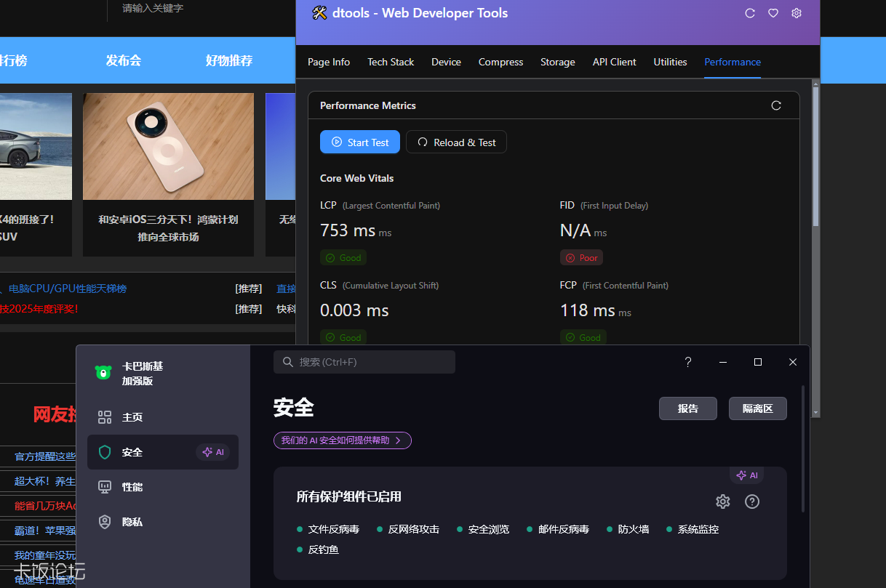Open the API Client tab

pyautogui.click(x=615, y=62)
